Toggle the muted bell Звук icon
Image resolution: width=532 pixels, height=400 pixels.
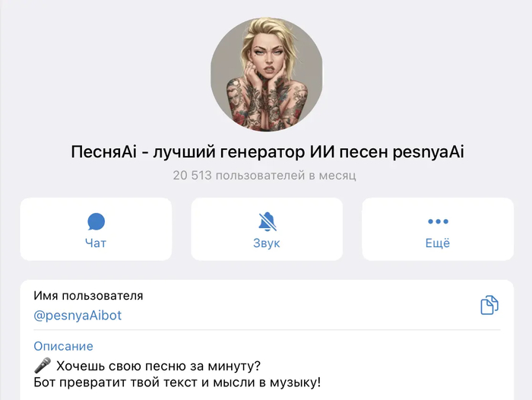click(x=267, y=222)
